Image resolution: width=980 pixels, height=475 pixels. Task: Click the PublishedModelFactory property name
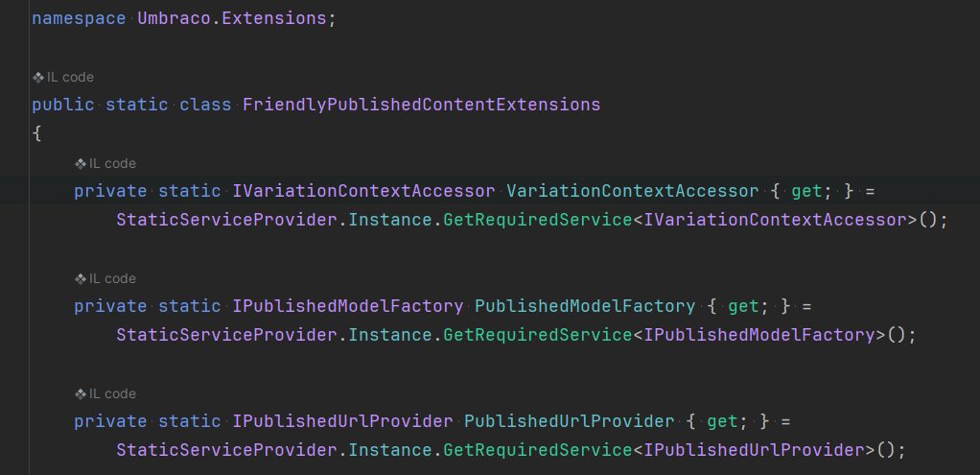[585, 306]
